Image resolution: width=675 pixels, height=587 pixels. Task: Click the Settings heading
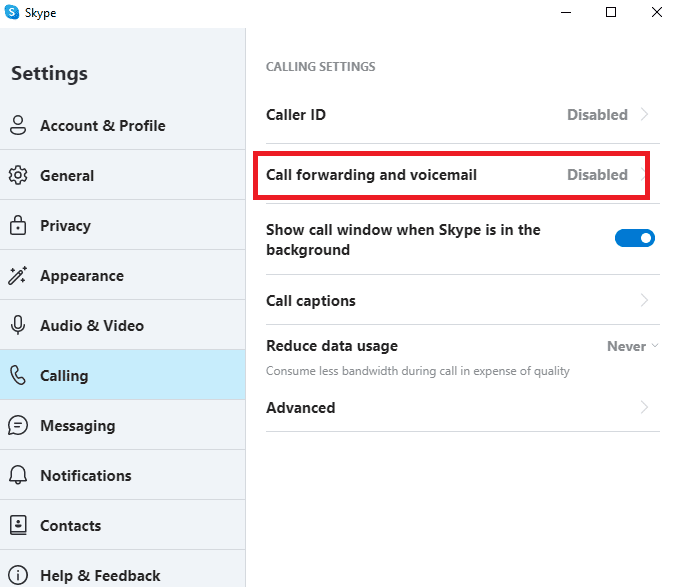pyautogui.click(x=50, y=74)
